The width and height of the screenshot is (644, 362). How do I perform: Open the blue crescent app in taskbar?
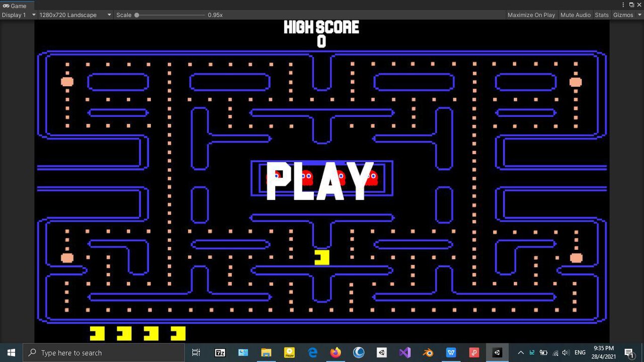tap(359, 353)
